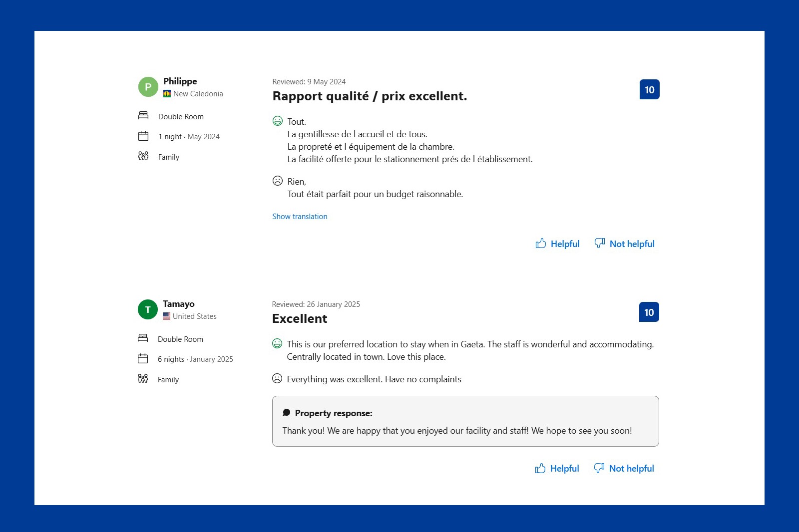Click the 'Excellent' review title
799x532 pixels.
pyautogui.click(x=300, y=318)
